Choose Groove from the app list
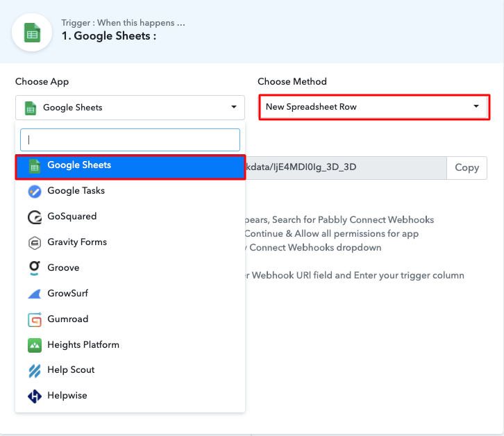This screenshot has height=436, width=504. tap(131, 268)
